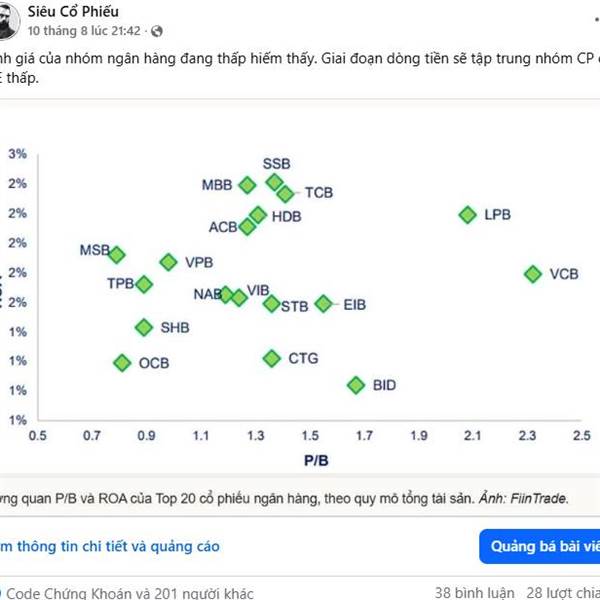The width and height of the screenshot is (600, 600).
Task: Click the VPB diamond data point
Action: point(168,262)
